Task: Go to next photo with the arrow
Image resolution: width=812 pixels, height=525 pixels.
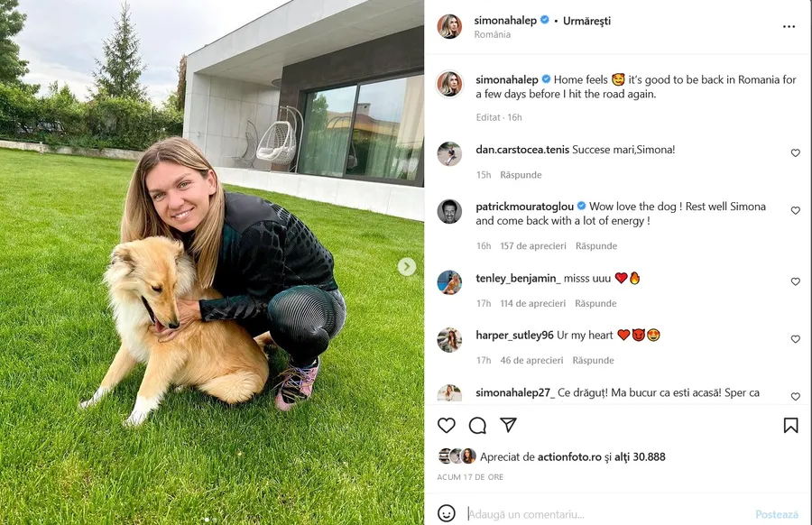Action: [x=407, y=267]
